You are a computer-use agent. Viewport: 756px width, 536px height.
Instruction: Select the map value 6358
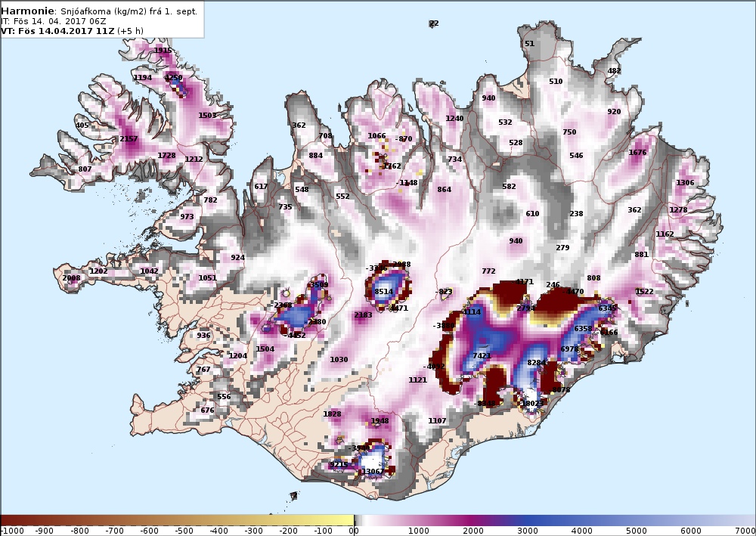[x=584, y=329]
